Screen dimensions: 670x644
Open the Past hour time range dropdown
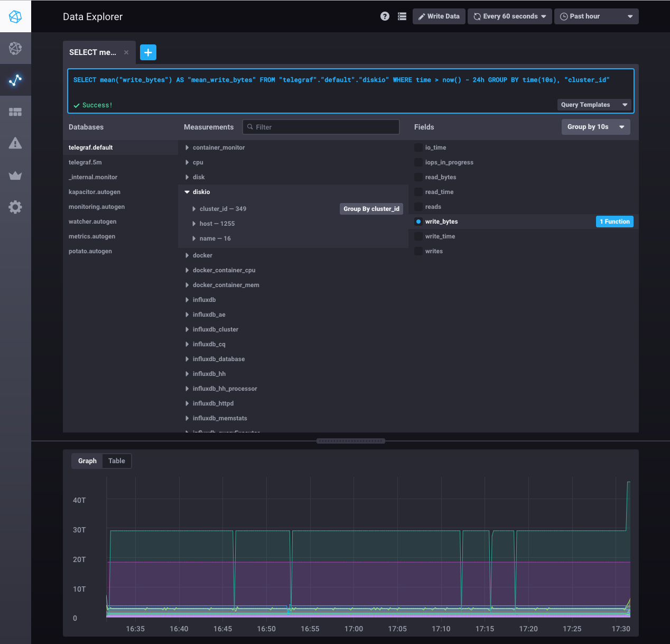[x=596, y=16]
